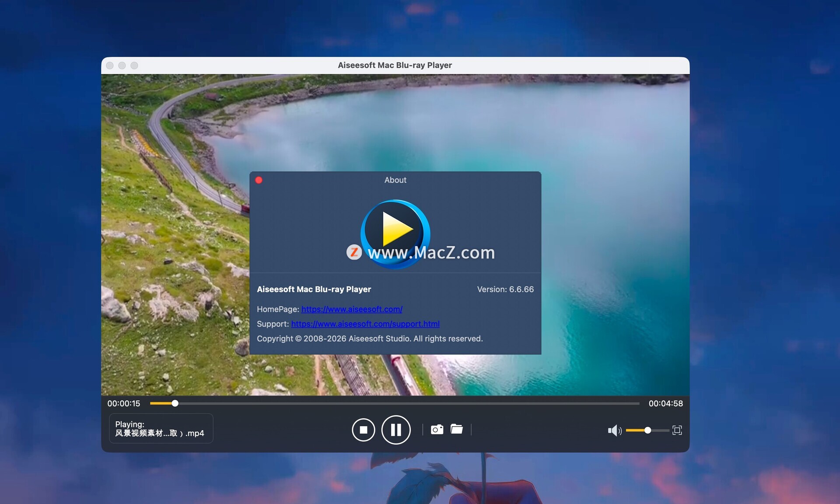Take a snapshot with the camera icon
The height and width of the screenshot is (504, 840).
pyautogui.click(x=437, y=429)
